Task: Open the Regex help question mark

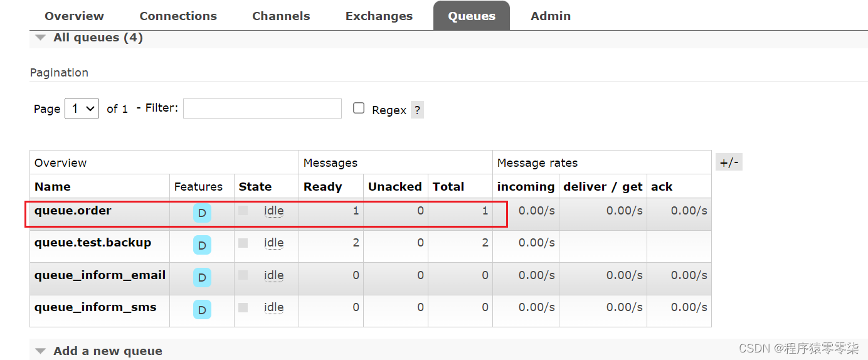Action: [417, 110]
